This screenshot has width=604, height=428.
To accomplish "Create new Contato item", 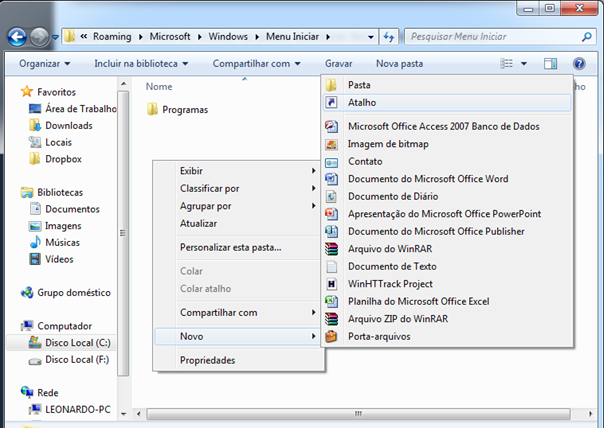I will [447, 161].
